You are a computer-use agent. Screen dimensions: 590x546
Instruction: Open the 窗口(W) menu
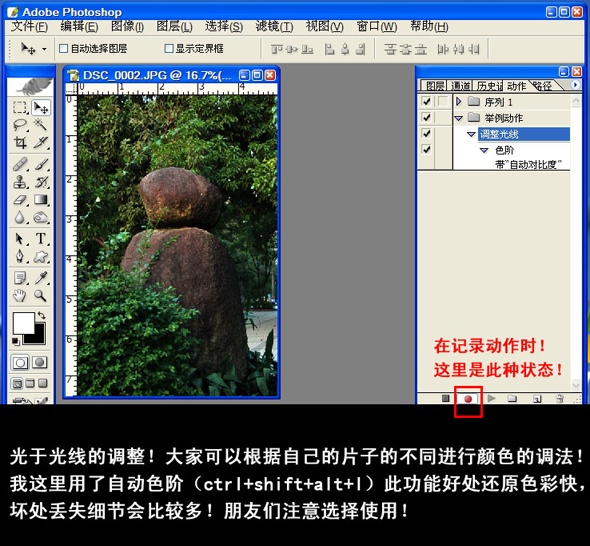[377, 27]
